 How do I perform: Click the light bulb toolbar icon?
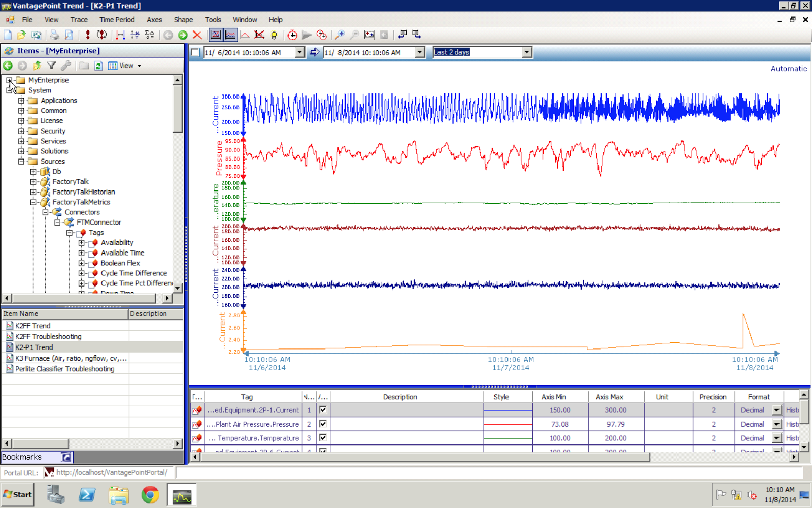point(274,35)
